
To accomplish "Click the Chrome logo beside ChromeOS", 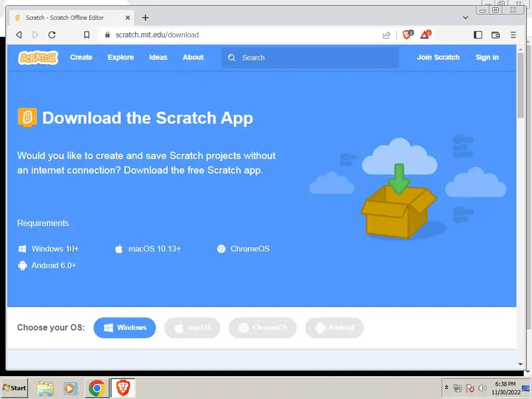I will click(x=221, y=249).
